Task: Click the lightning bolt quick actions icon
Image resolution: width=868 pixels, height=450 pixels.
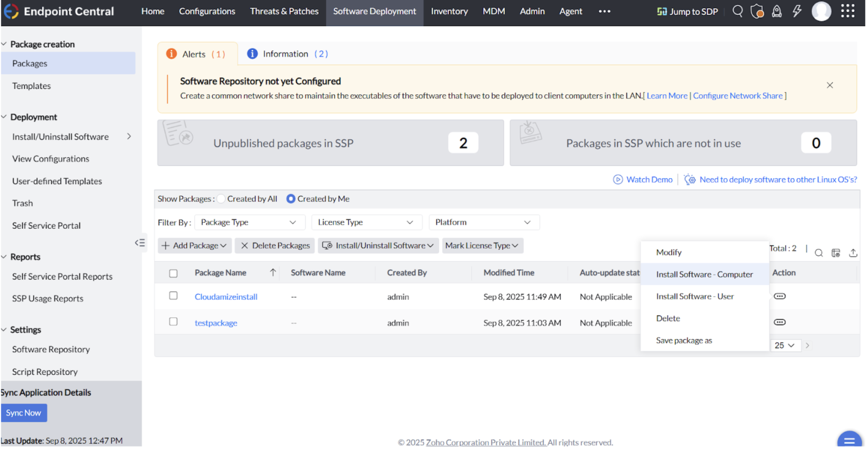Action: pyautogui.click(x=797, y=11)
